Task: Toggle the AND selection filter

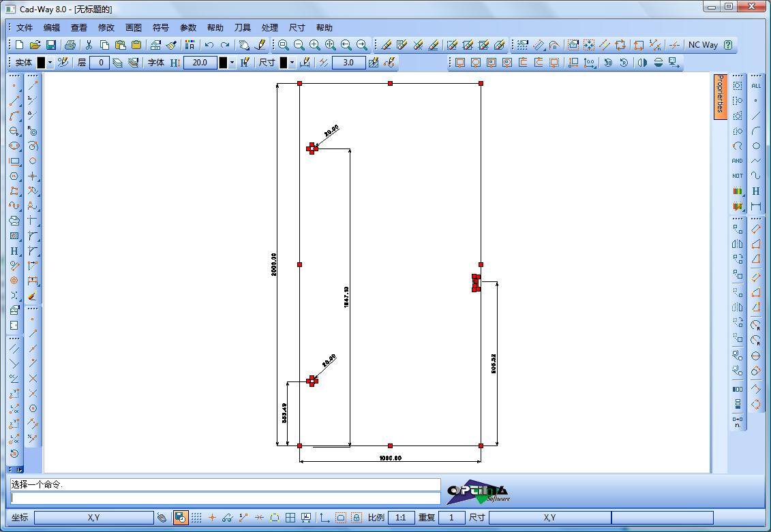Action: click(x=737, y=161)
